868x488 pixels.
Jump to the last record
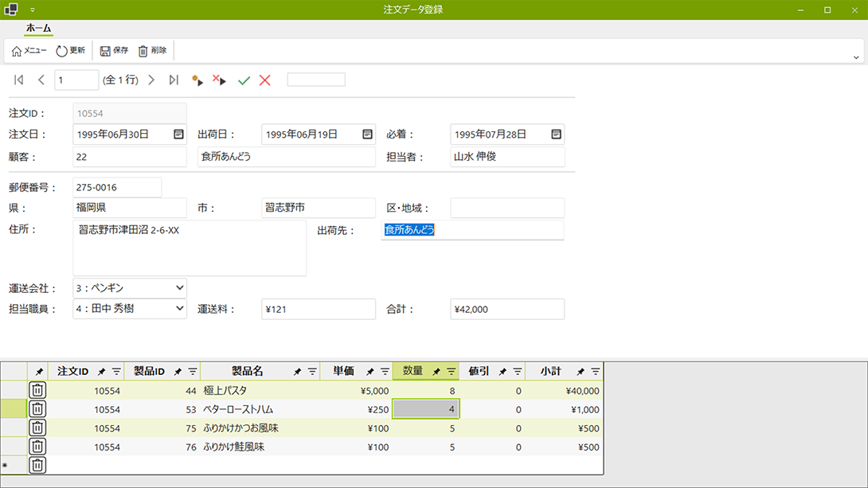point(174,80)
